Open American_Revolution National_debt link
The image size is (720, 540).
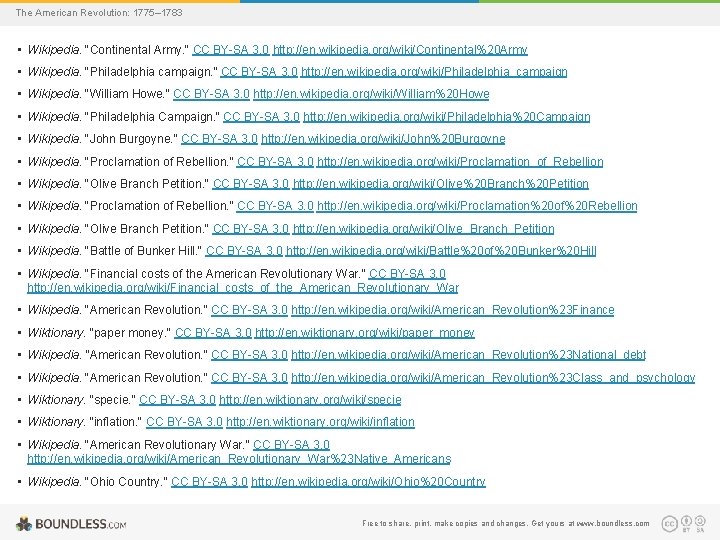tap(468, 354)
